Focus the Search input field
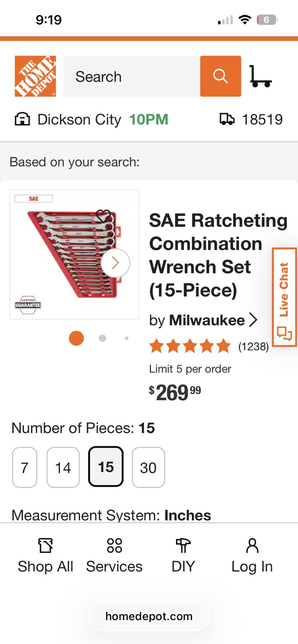Viewport: 298px width, 644px height. pyautogui.click(x=132, y=76)
